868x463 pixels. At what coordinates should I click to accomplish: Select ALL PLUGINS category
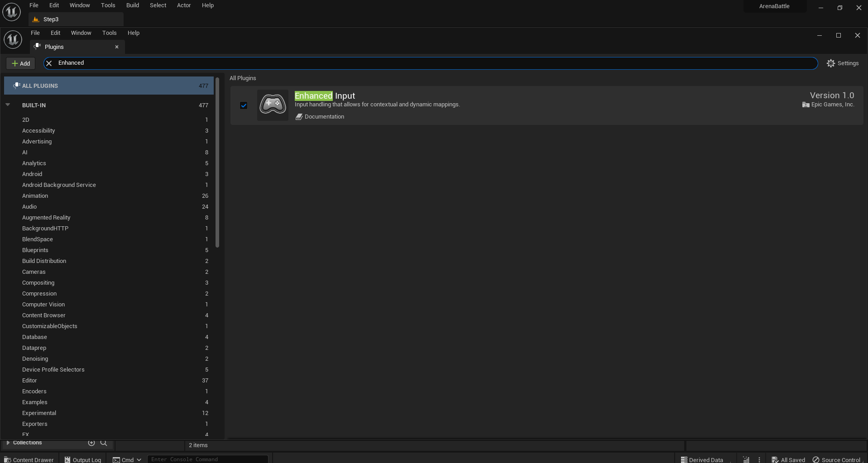click(109, 86)
